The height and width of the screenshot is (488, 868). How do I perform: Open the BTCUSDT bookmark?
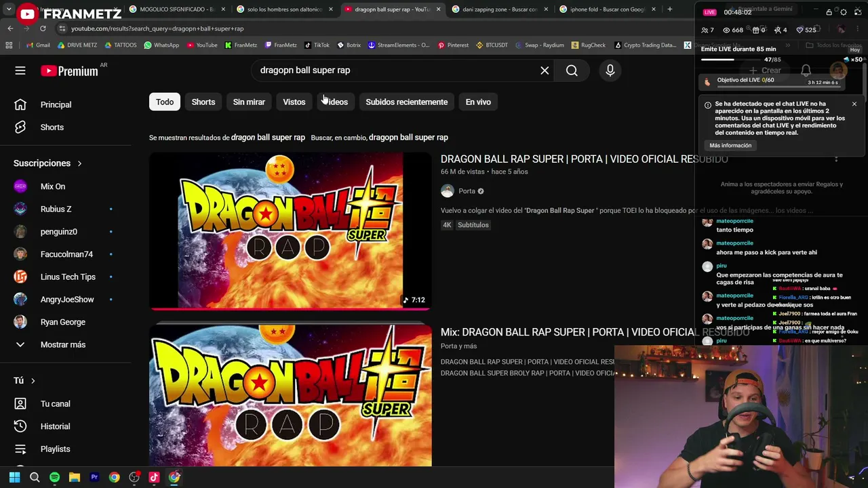click(492, 45)
